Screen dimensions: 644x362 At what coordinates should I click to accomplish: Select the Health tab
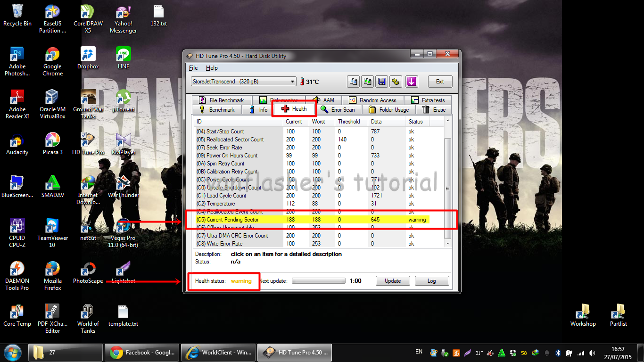[294, 109]
